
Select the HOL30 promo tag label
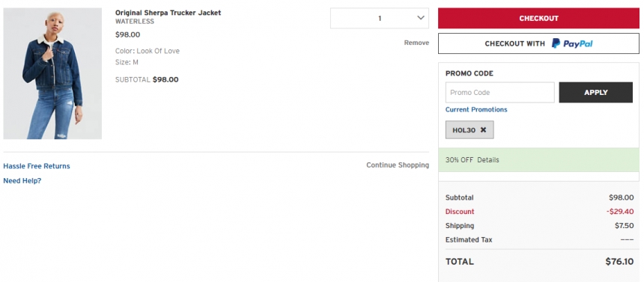464,130
